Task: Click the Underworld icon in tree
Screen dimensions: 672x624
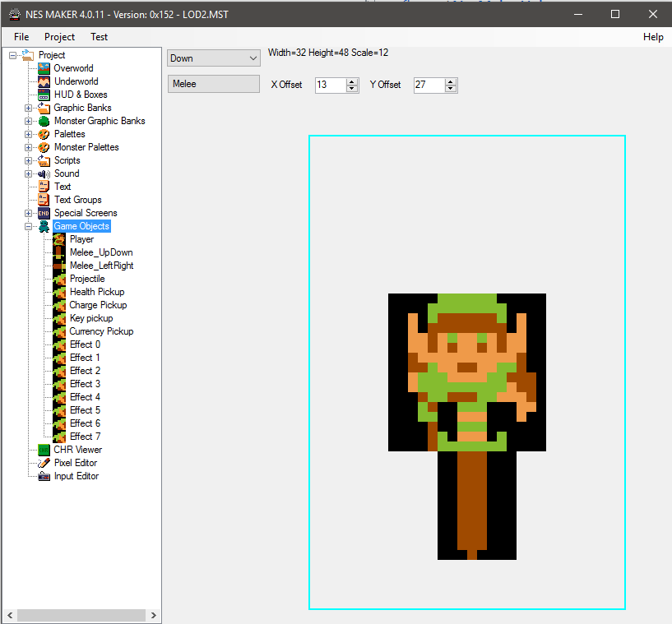Action: click(44, 81)
